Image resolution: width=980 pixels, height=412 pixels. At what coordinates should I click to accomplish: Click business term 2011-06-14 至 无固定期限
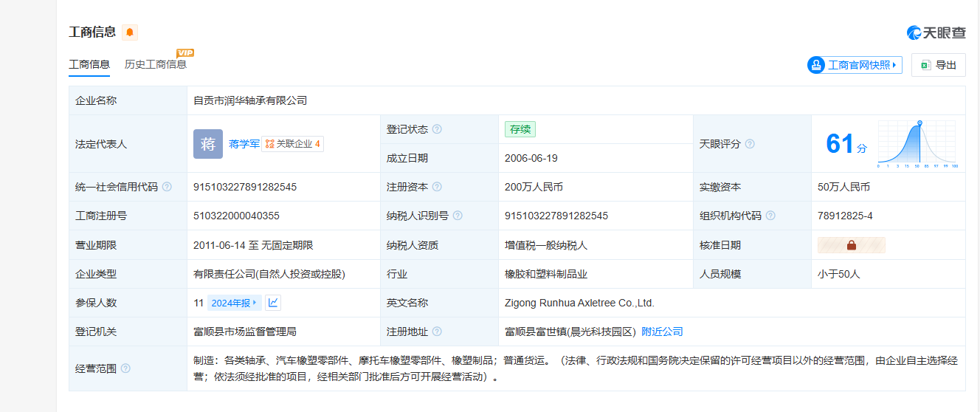coord(253,245)
